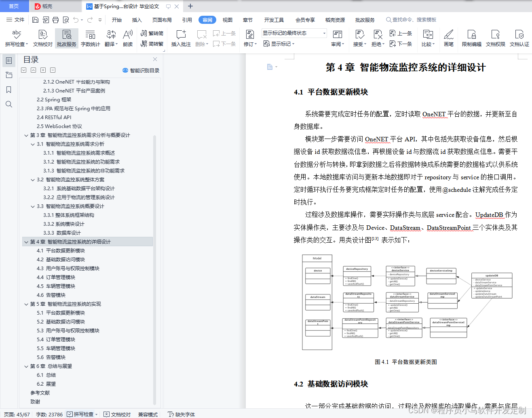This screenshot has width=532, height=418.
Task: Open the 显示标记 dropdown
Action: point(279,44)
